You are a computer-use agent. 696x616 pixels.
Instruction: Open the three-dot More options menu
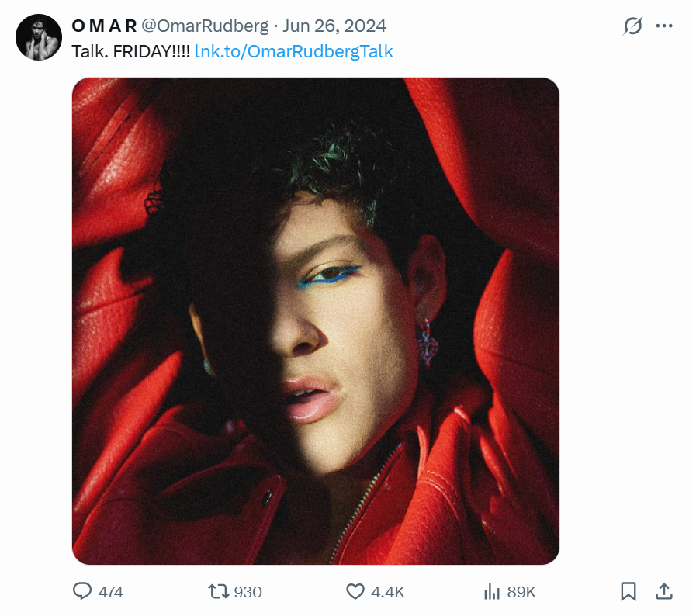click(x=664, y=26)
